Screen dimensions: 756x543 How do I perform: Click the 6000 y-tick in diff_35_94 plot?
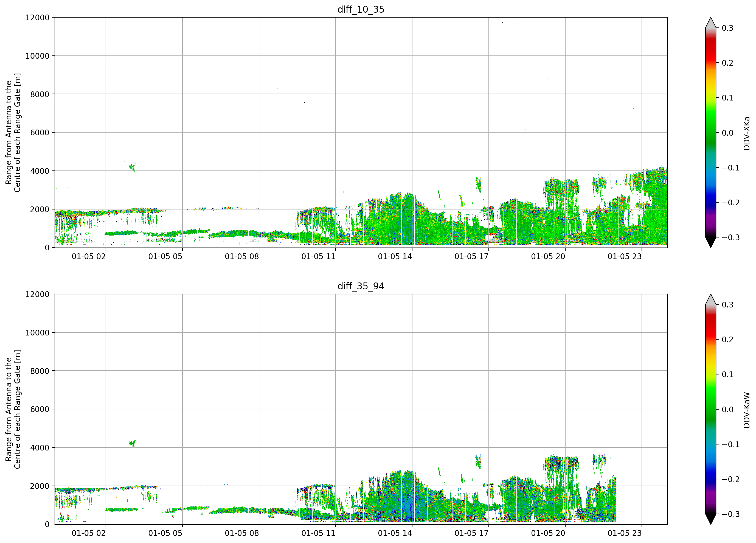[x=40, y=410]
